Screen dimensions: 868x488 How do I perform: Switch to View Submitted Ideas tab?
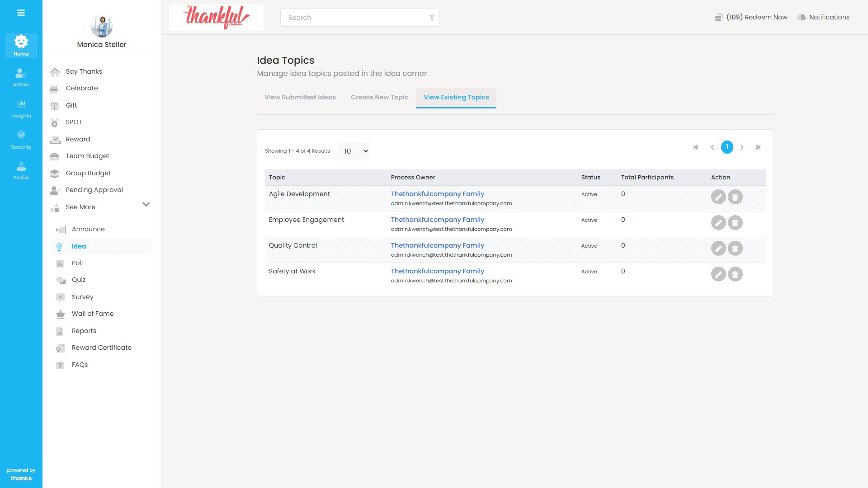point(300,97)
